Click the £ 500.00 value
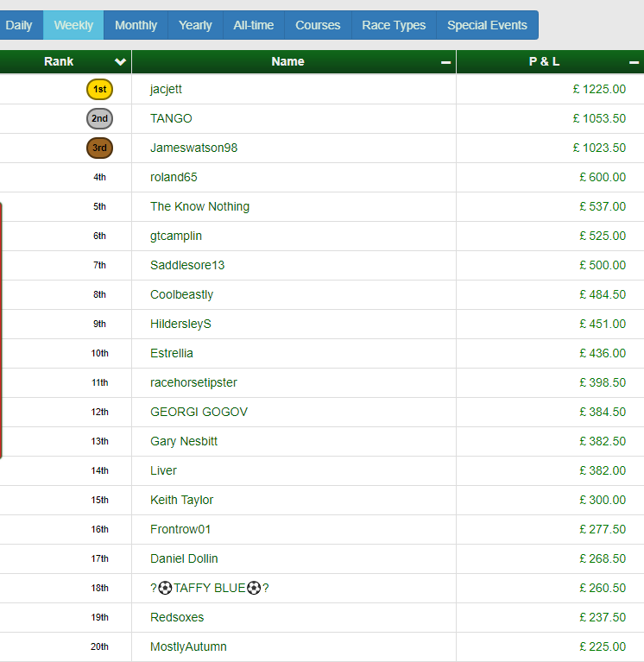644x662 pixels. (x=603, y=265)
